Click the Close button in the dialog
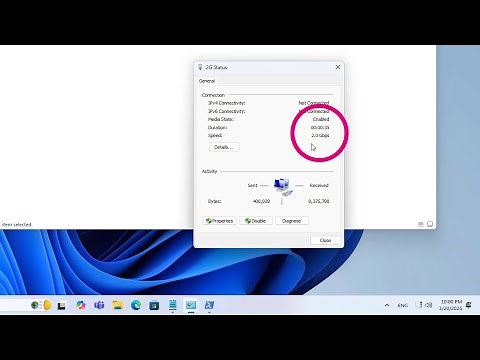Viewport: 480px width, 360px height. pos(325,240)
